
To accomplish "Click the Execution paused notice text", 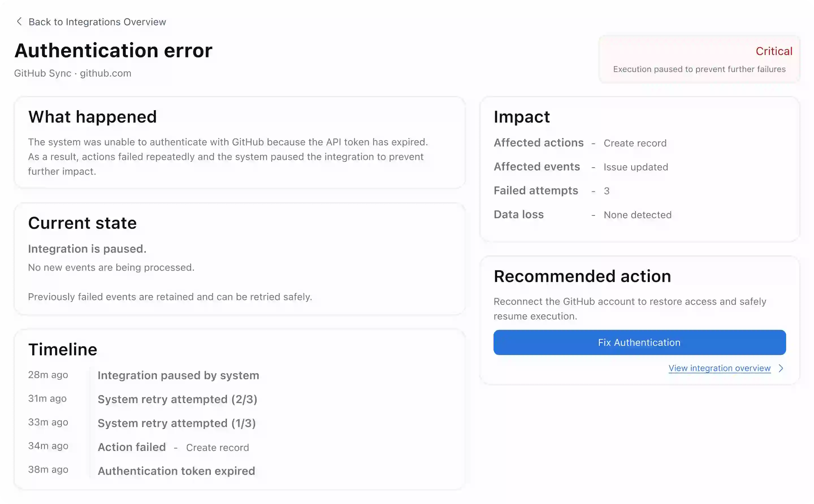I will click(699, 69).
